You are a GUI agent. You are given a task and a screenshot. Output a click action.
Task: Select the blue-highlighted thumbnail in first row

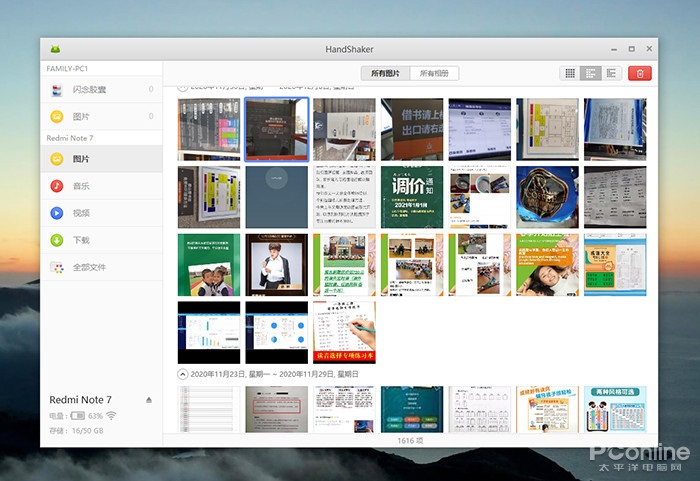click(x=275, y=129)
